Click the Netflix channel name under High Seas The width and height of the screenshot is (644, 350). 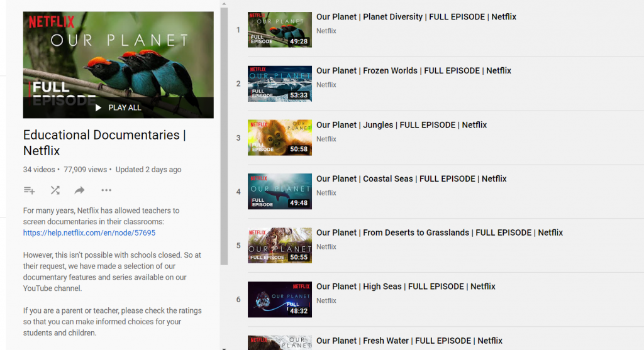[326, 301]
